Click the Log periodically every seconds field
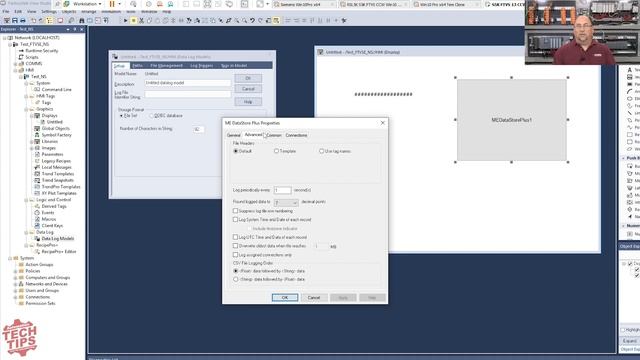 coord(282,190)
